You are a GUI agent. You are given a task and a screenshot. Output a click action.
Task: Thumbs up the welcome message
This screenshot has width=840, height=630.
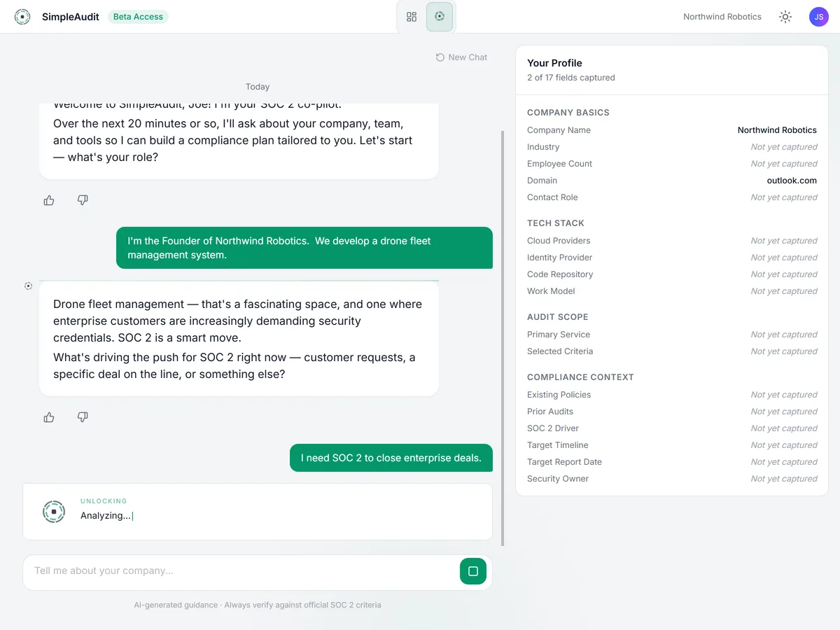[49, 200]
